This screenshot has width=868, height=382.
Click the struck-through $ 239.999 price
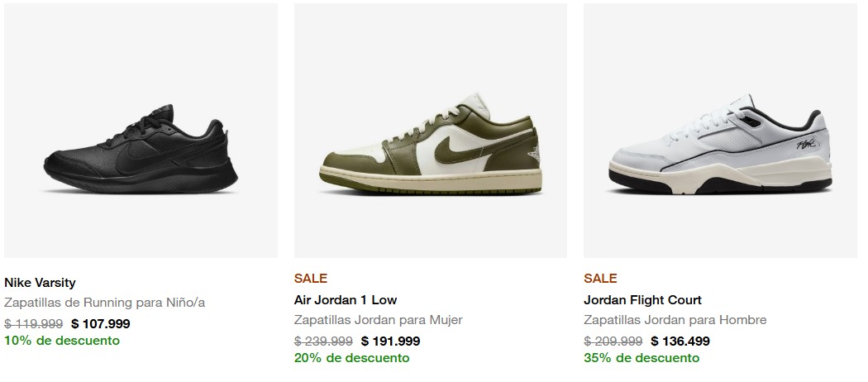click(323, 341)
